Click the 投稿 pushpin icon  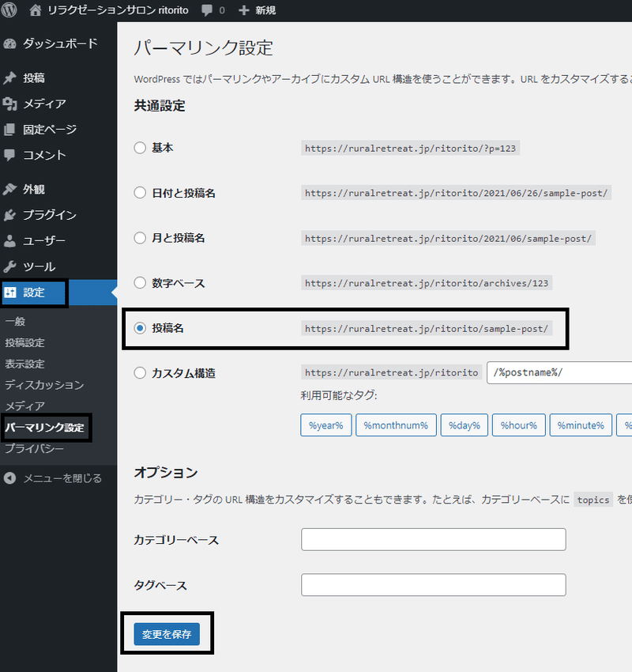point(9,78)
